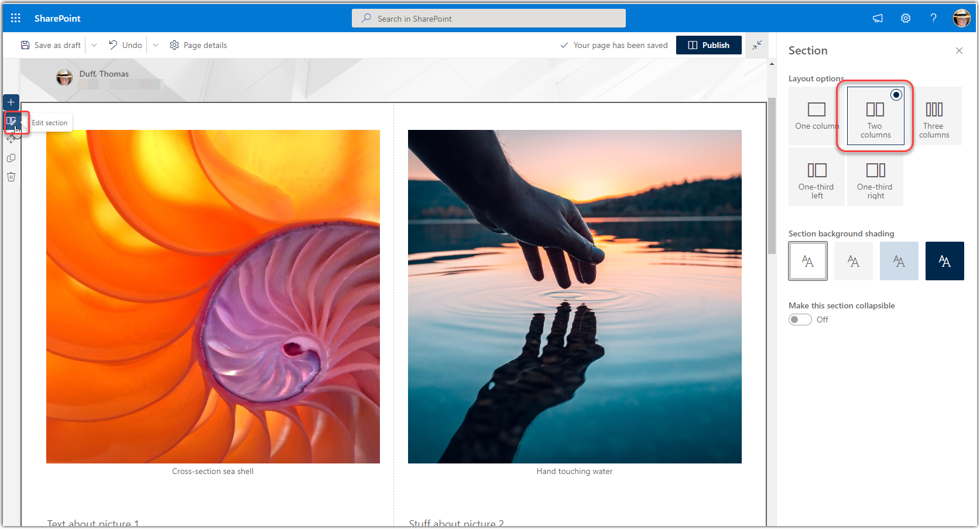The height and width of the screenshot is (529, 980).
Task: Open the SharePoint app launcher waffle
Action: 16,18
